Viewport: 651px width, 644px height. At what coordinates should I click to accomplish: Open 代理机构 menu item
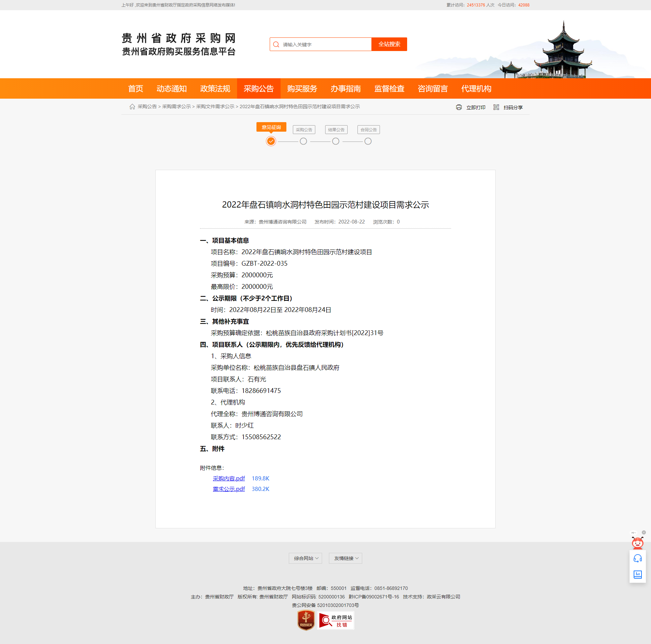(x=477, y=89)
